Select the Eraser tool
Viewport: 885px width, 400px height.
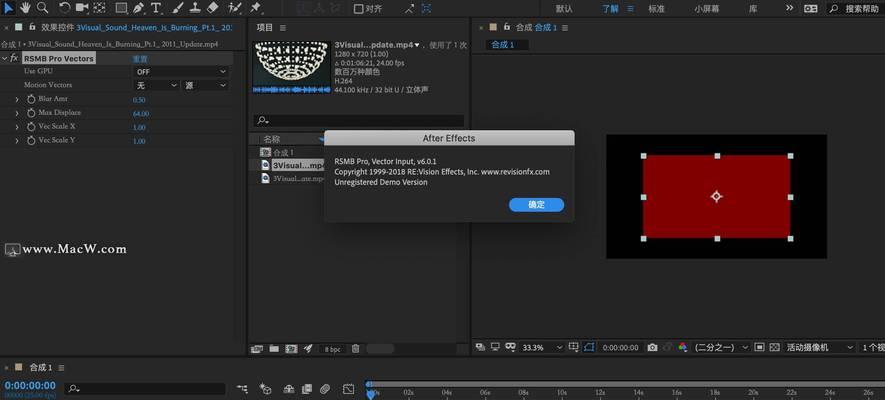coord(212,8)
